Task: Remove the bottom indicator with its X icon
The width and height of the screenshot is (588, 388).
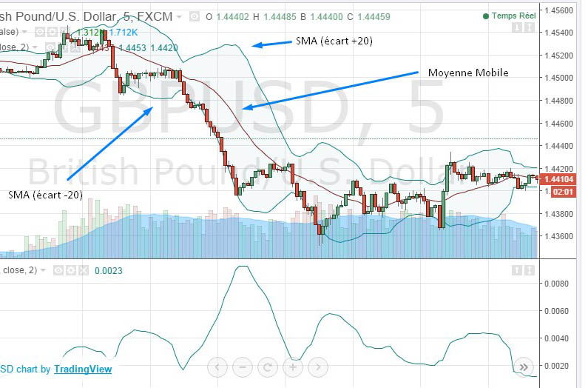Action: tap(83, 270)
